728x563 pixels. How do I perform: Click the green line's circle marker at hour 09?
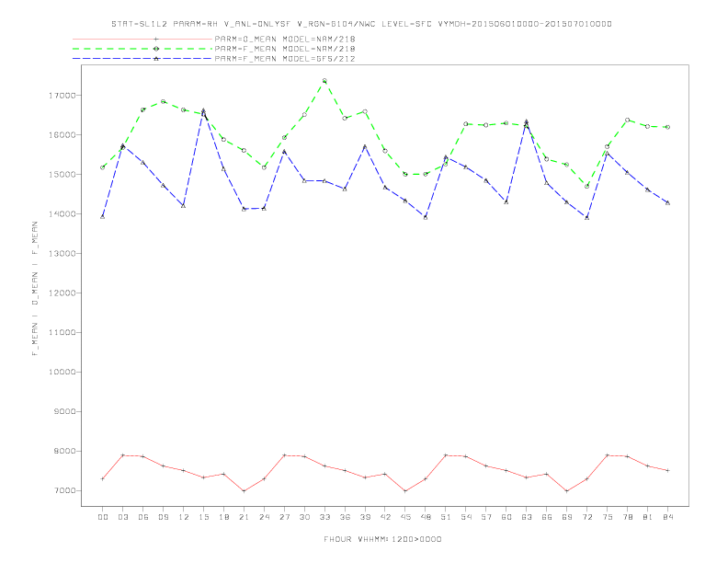[x=163, y=101]
